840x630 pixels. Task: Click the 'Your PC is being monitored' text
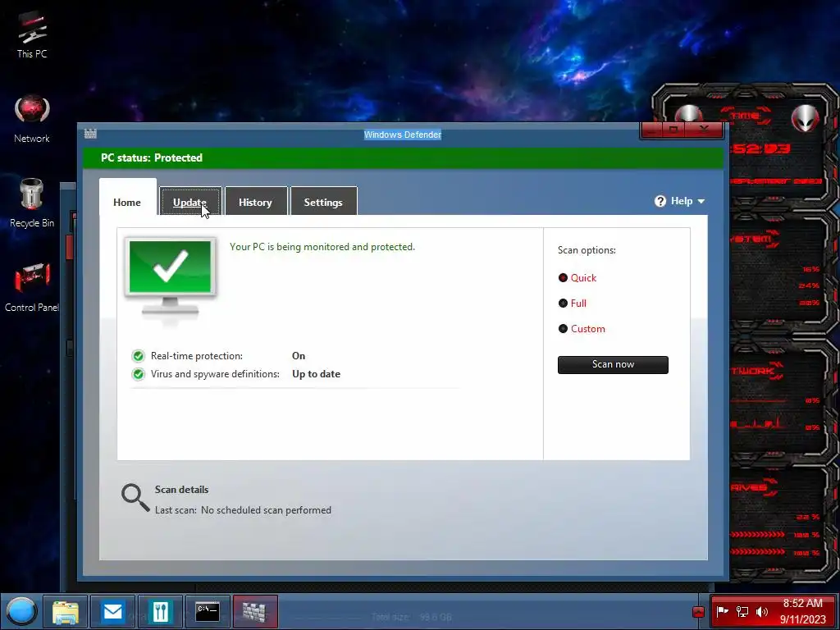[x=322, y=247]
